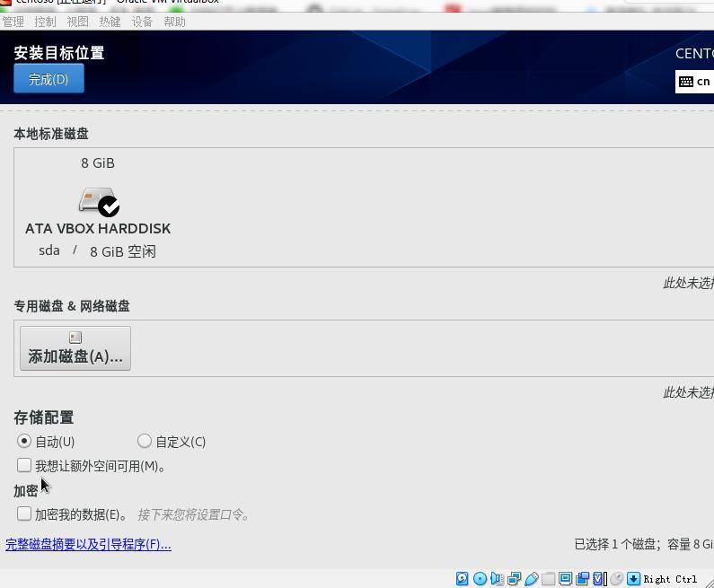Viewport: 714px width, 588px height.
Task: Enable 加密我的数据(E) encryption checkbox
Action: [24, 513]
